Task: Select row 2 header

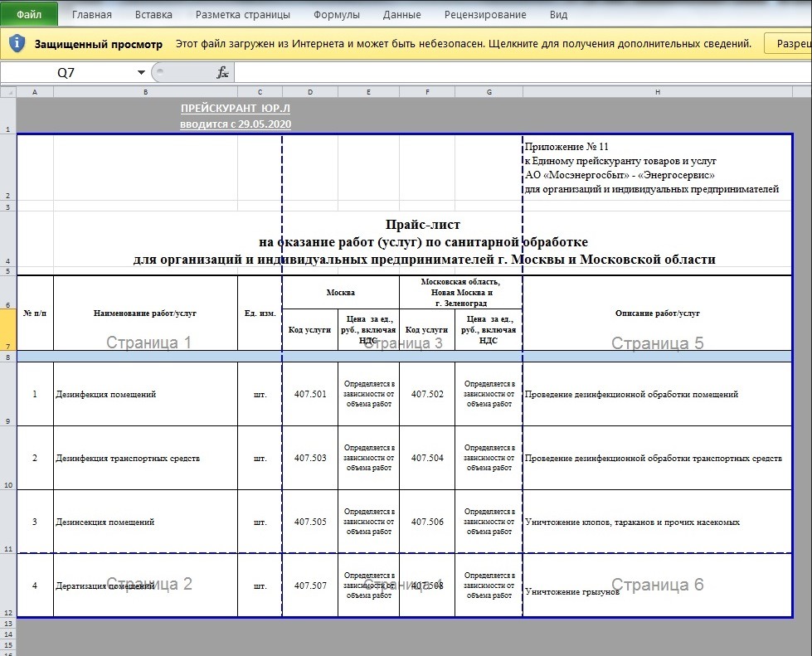Action: 8,168
